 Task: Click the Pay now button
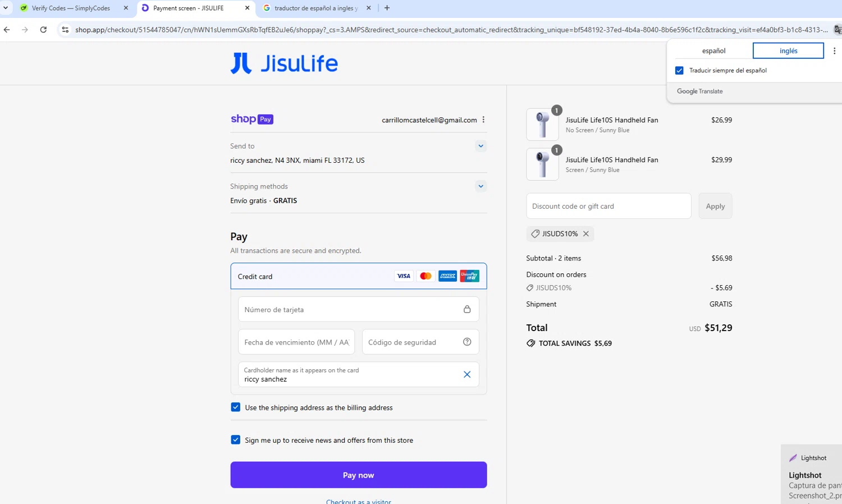pyautogui.click(x=358, y=475)
